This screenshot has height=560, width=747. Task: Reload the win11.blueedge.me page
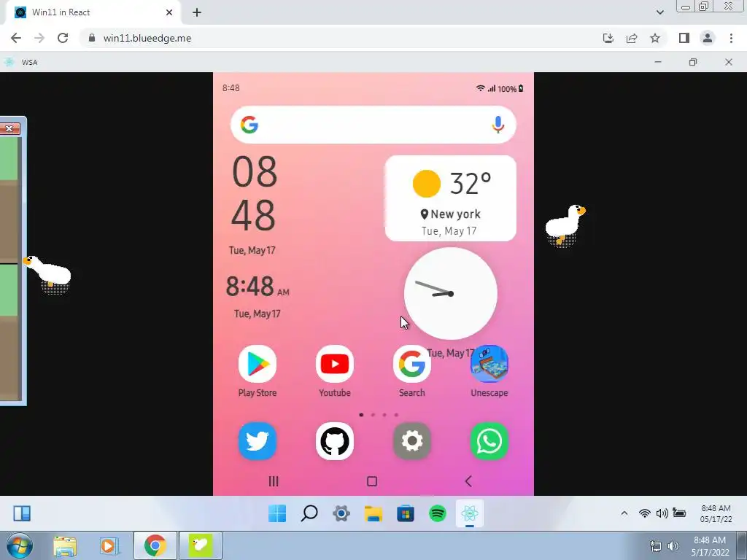point(63,38)
